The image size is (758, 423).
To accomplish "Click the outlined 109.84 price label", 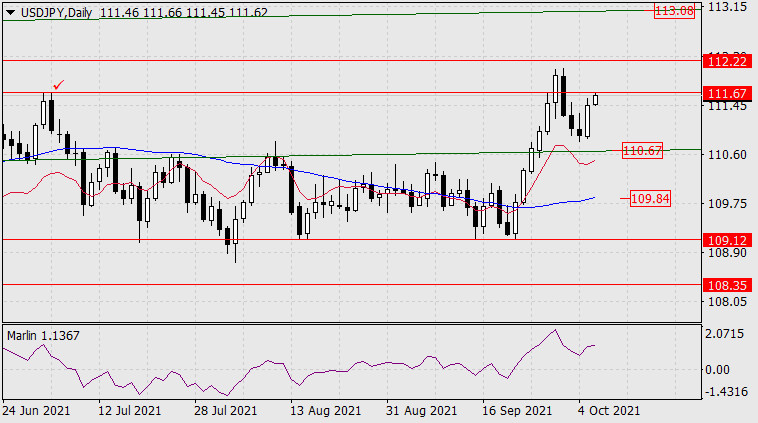I will [650, 199].
